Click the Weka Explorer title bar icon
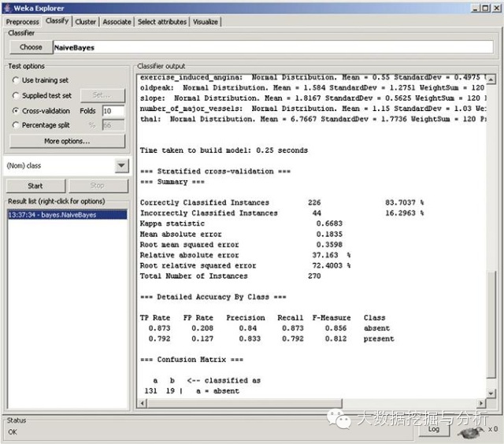Screen dimensions: 504x444 pyautogui.click(x=7, y=8)
